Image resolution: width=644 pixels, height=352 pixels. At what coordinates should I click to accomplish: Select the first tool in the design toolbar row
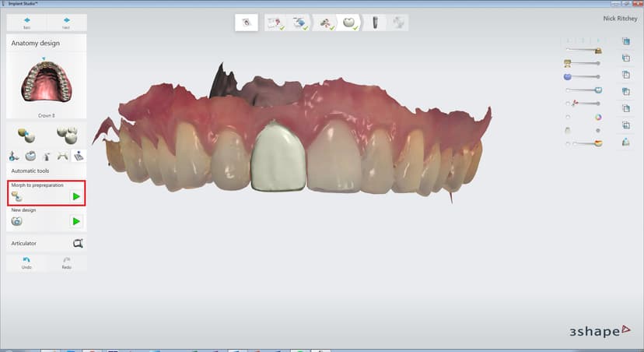14,156
